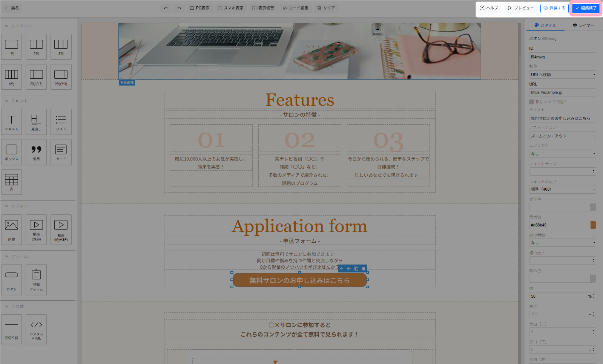Open the 動作 dropdown showing URLへ移動

(x=562, y=75)
